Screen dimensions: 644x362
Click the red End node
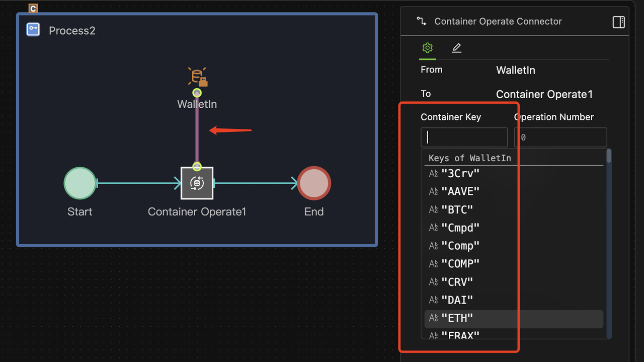[x=314, y=183]
